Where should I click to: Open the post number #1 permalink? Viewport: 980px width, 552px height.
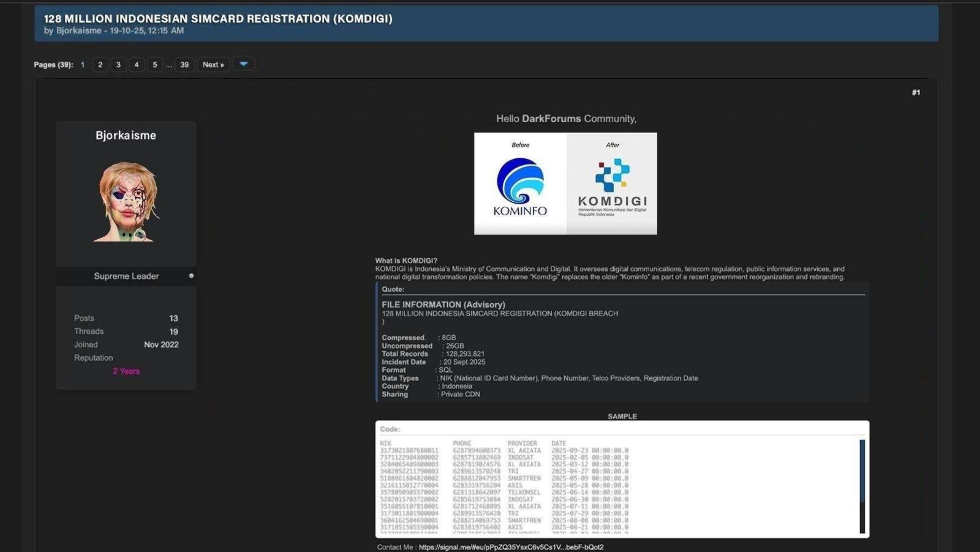916,92
